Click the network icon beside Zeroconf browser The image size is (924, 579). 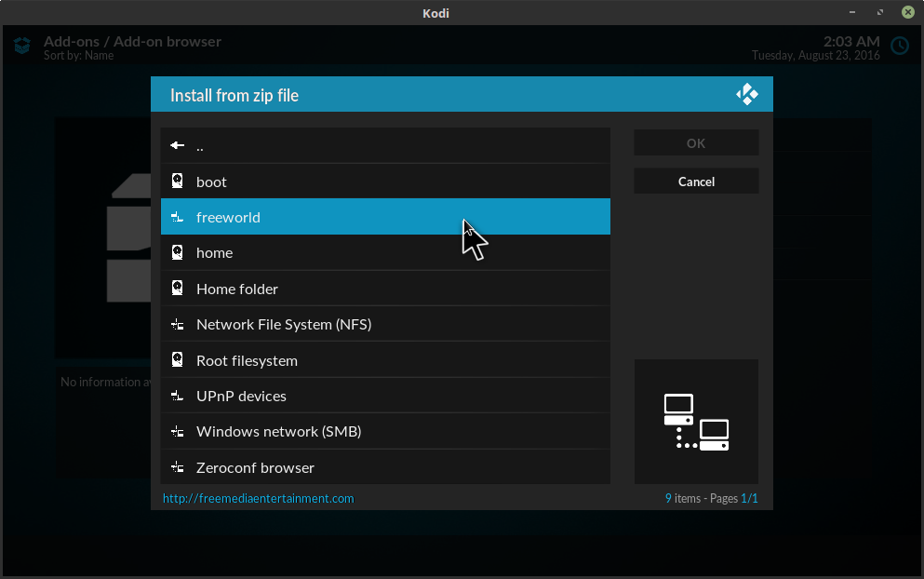[178, 467]
